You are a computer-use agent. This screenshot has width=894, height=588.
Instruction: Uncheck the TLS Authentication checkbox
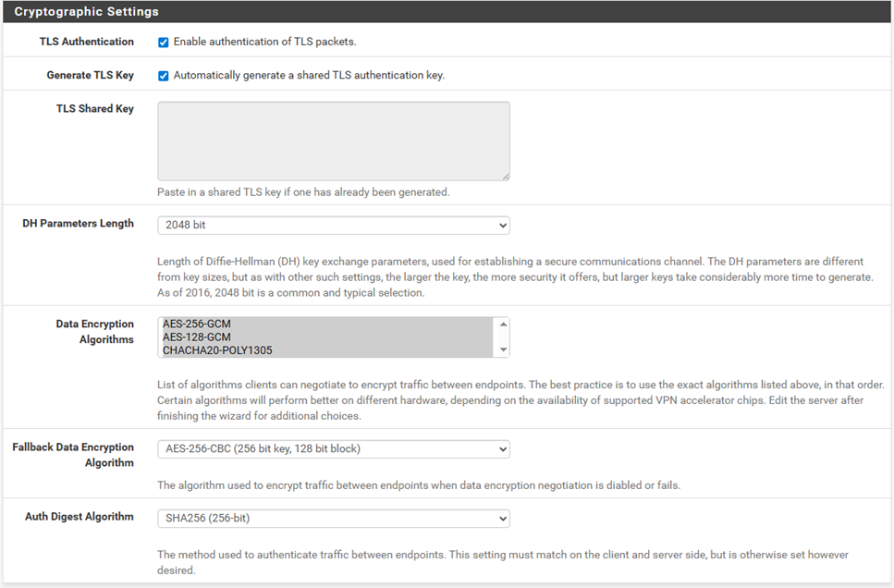[x=164, y=43]
